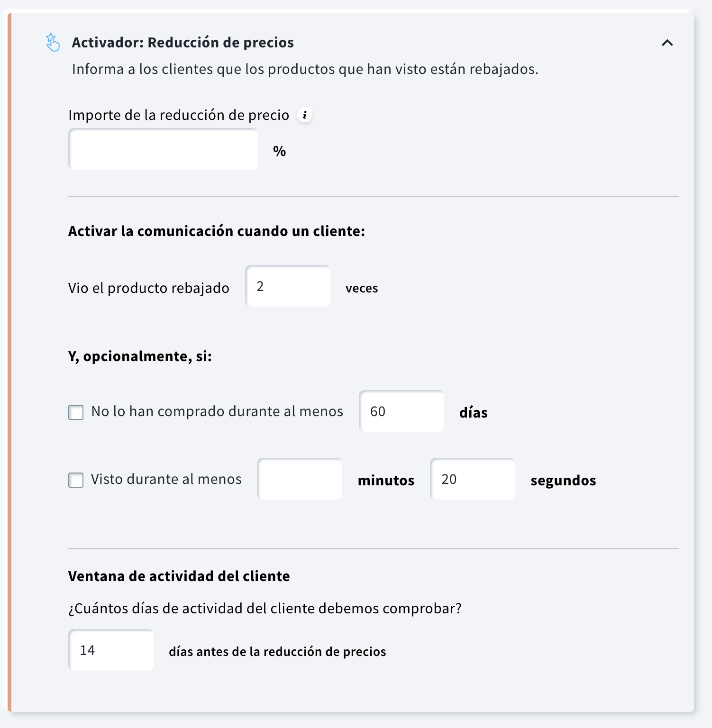Click 'días antes de la reducción de precios' text
This screenshot has width=712, height=728.
(x=277, y=652)
